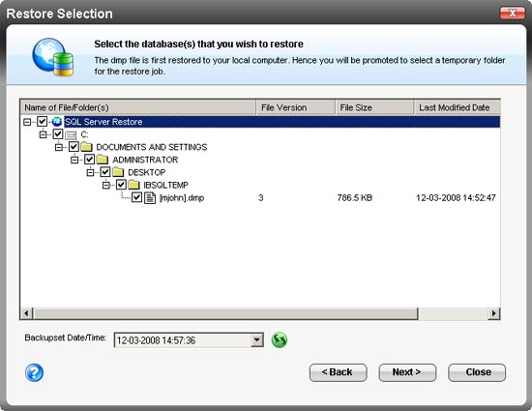This screenshot has height=411, width=532.
Task: Open the Backupset Date/Time dropdown
Action: click(x=257, y=339)
